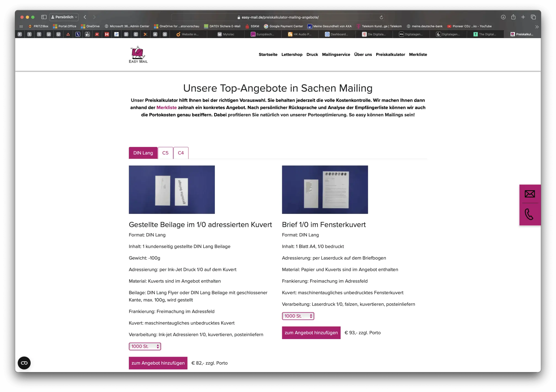Switch to the C4 format tab
556x392 pixels.
click(181, 153)
